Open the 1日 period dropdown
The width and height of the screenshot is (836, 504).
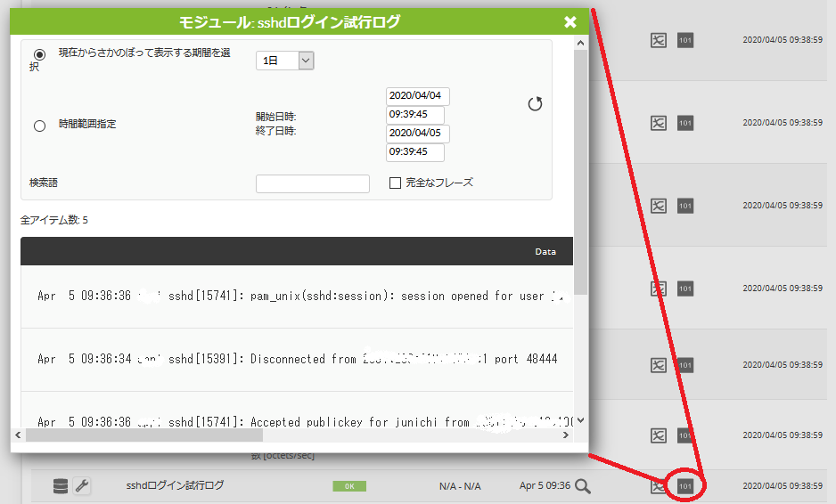coord(284,61)
